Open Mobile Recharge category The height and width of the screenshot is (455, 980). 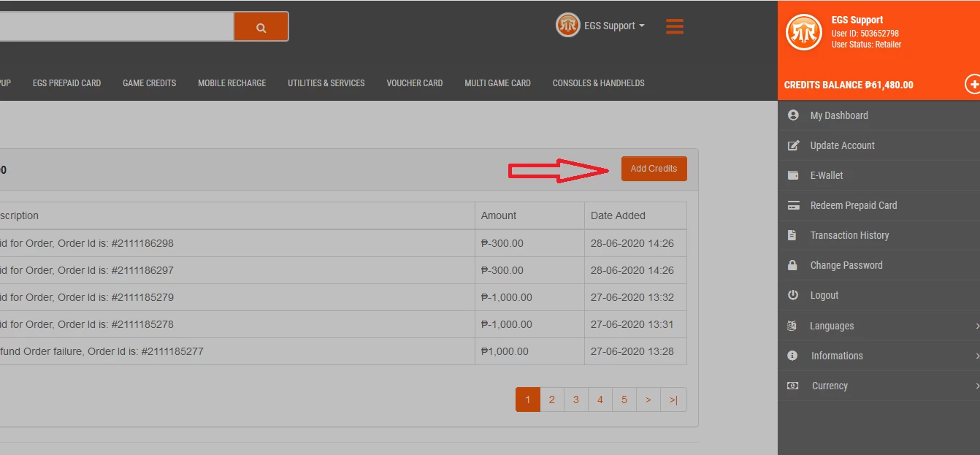click(231, 83)
